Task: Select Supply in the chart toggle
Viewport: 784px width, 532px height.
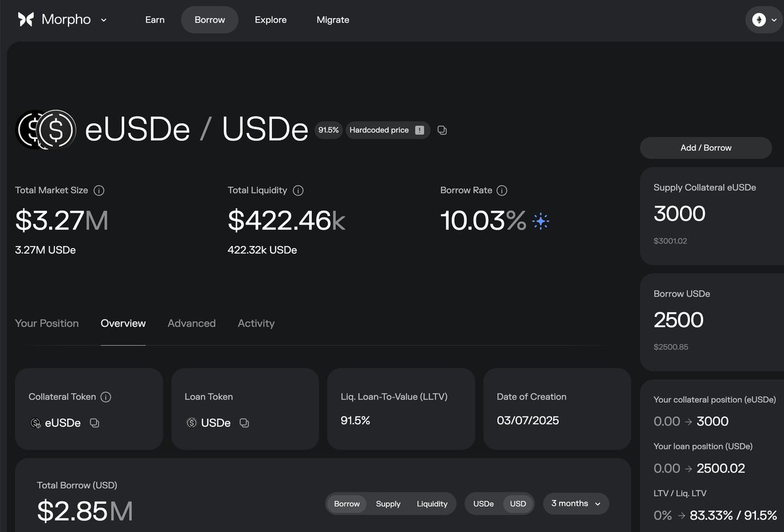Action: [388, 504]
